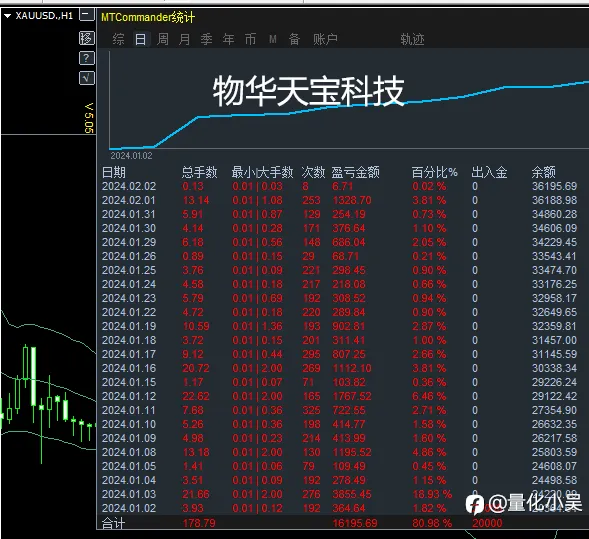
Task: Click the 2024.01.02 chart axis label
Action: pos(131,156)
